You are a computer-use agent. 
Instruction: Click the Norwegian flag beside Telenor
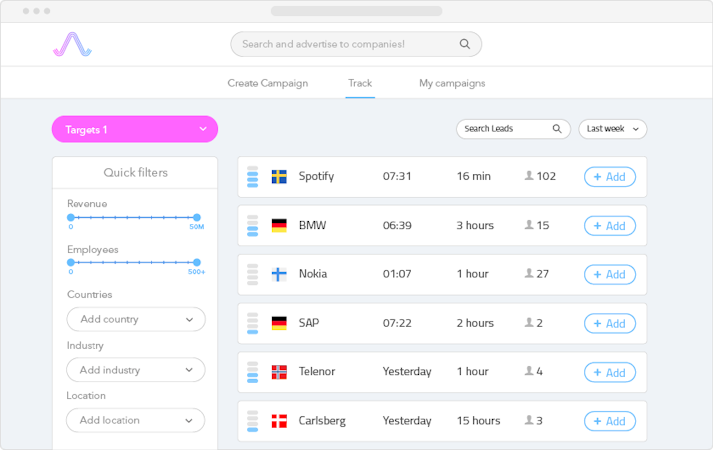pyautogui.click(x=279, y=372)
